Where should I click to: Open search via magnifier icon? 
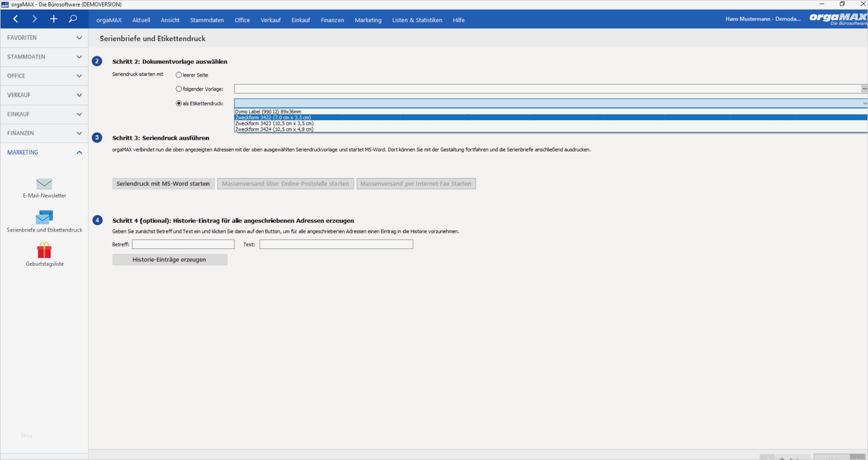click(73, 19)
